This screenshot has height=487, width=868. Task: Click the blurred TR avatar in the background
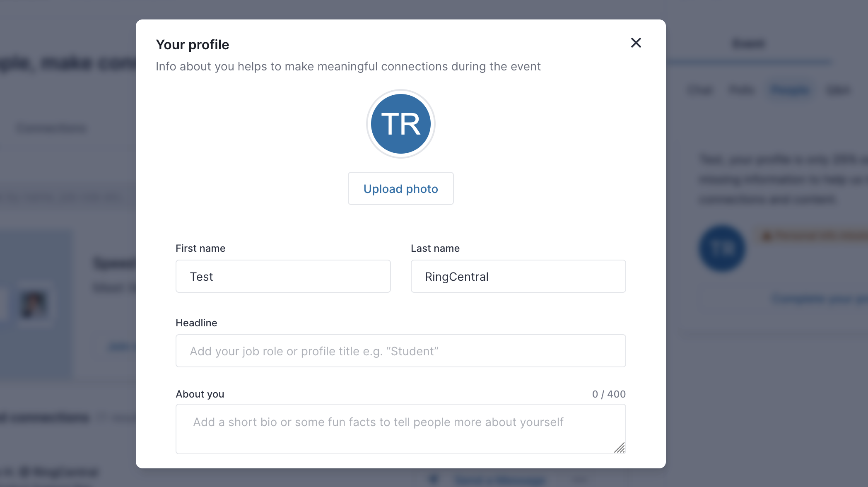pyautogui.click(x=723, y=248)
